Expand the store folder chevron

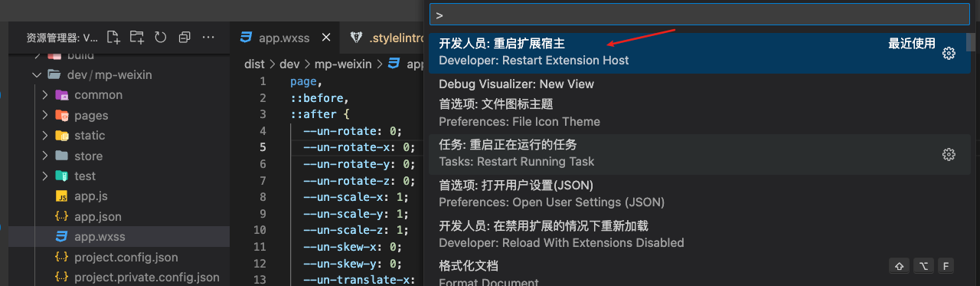click(45, 156)
